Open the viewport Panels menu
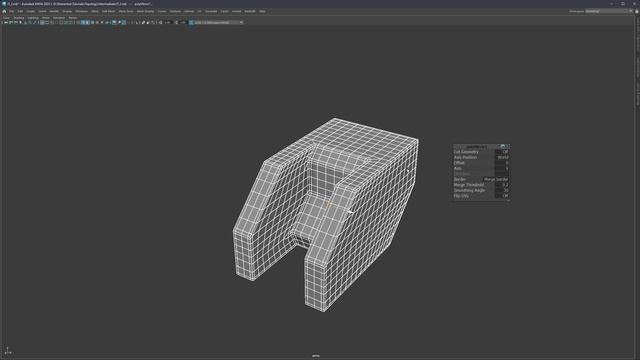This screenshot has height=360, width=640. [x=73, y=18]
